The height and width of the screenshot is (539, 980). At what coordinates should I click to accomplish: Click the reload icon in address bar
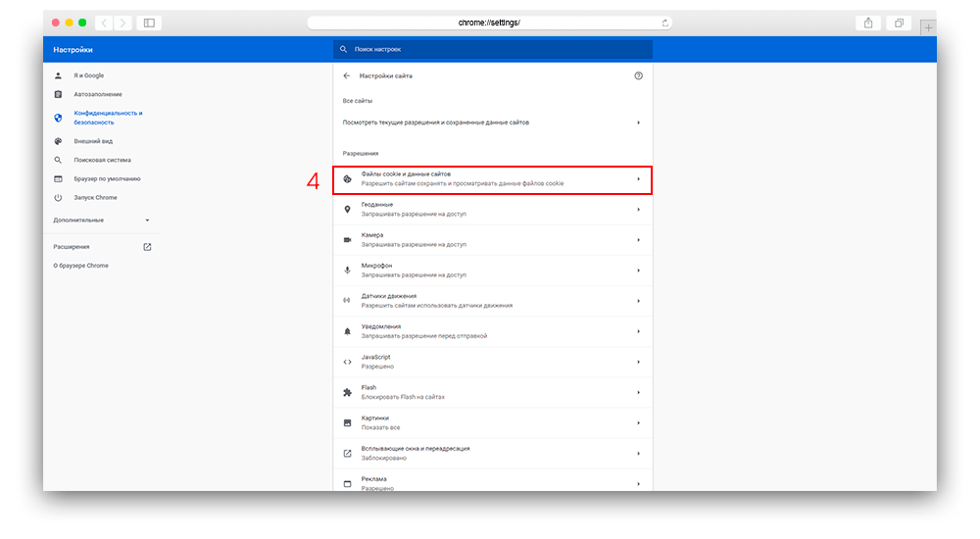tap(665, 24)
